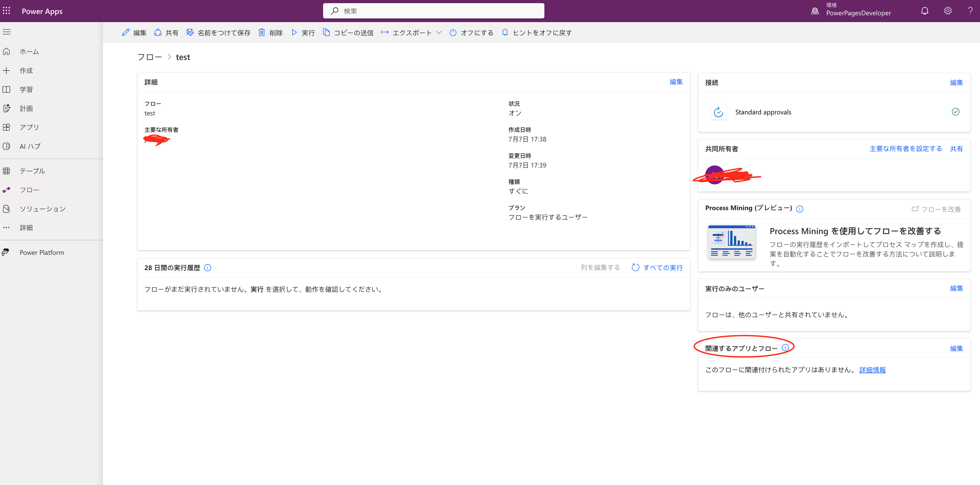Select Power Platform in the sidebar
The height and width of the screenshot is (485, 980).
pyautogui.click(x=42, y=252)
